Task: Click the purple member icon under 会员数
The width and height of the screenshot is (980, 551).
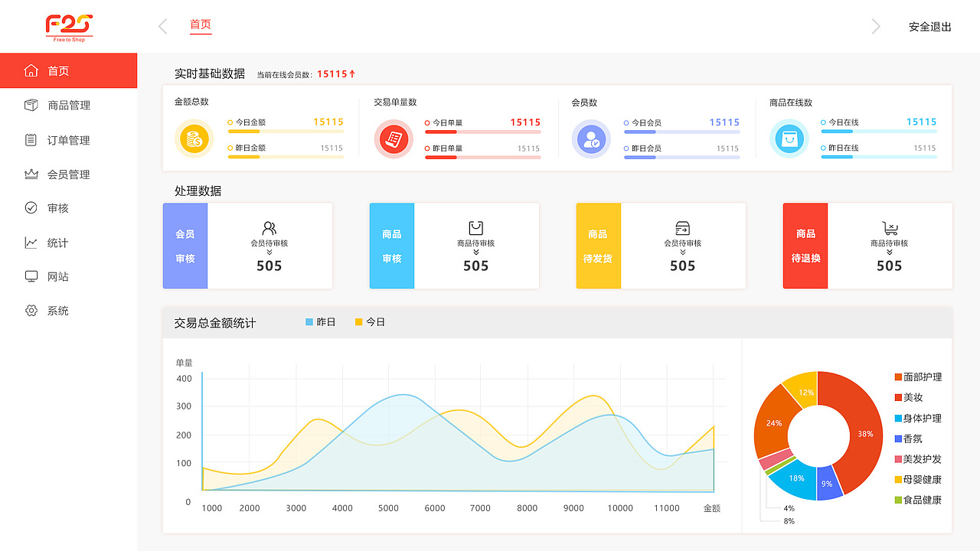Action: (x=591, y=139)
